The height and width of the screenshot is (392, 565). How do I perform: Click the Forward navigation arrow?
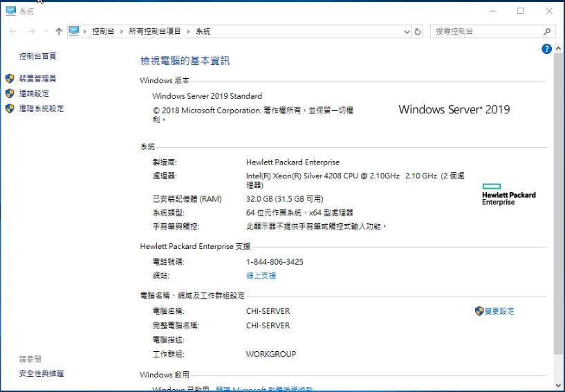point(31,32)
